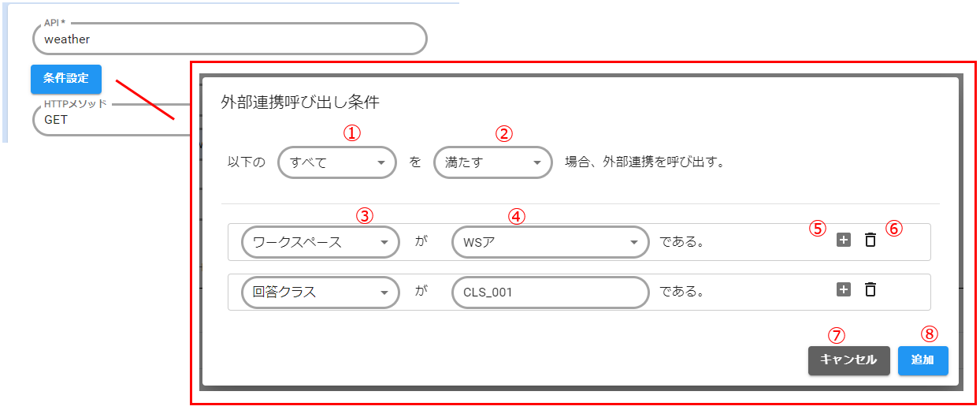Open the 満たす dropdown

pos(492,163)
